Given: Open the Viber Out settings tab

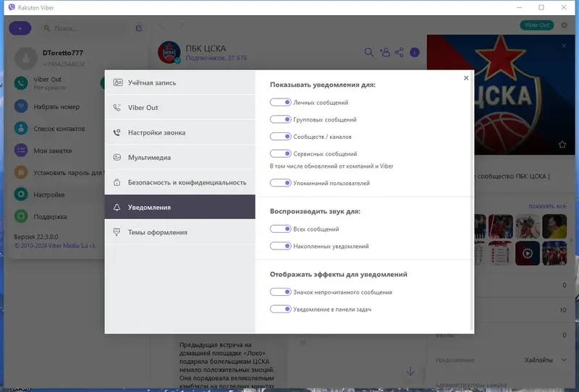Looking at the screenshot, I should click(x=179, y=108).
